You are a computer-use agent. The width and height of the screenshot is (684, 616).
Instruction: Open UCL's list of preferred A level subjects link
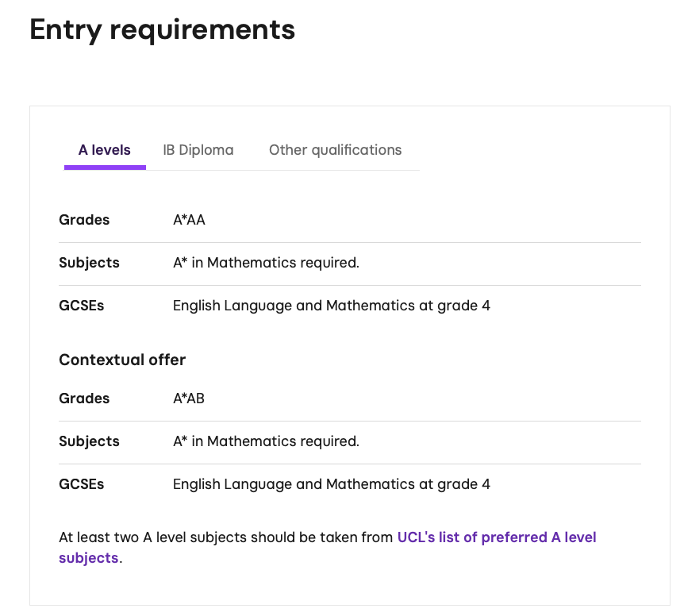(x=496, y=537)
